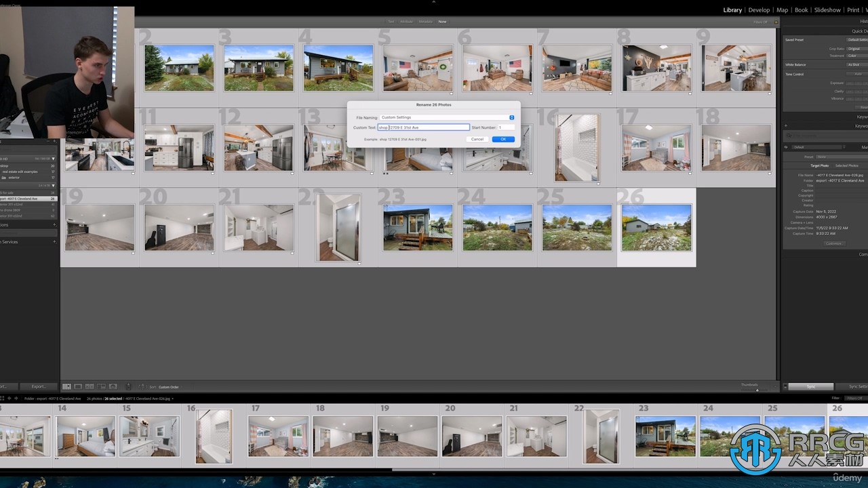Viewport: 868px width, 488px height.
Task: Switch to Loupe view in toolbar
Action: pos(78,386)
